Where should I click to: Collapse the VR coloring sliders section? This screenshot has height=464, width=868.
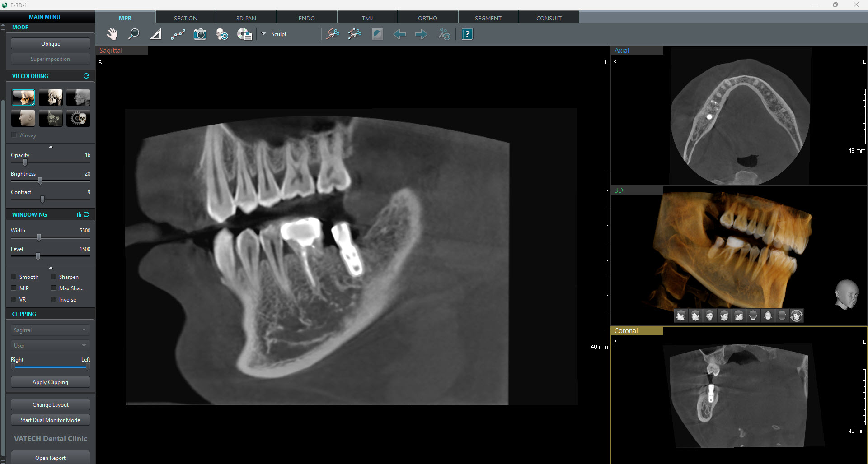pyautogui.click(x=51, y=147)
